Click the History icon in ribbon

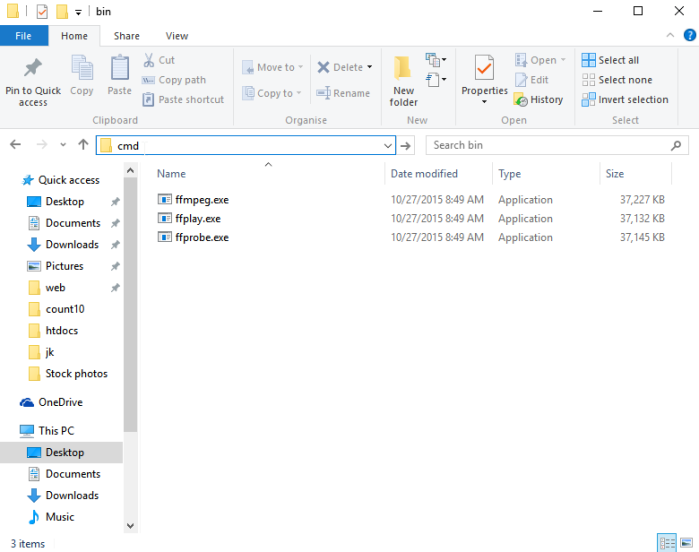[520, 99]
